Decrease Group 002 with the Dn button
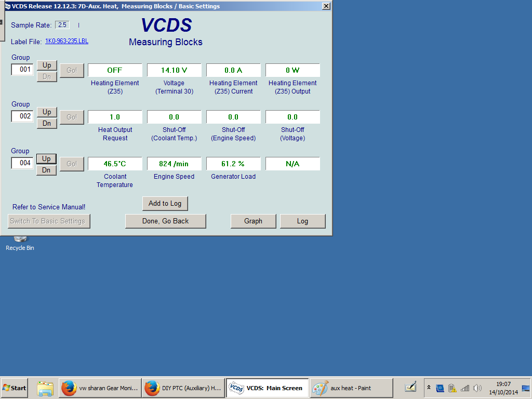532x399 pixels. click(x=47, y=124)
